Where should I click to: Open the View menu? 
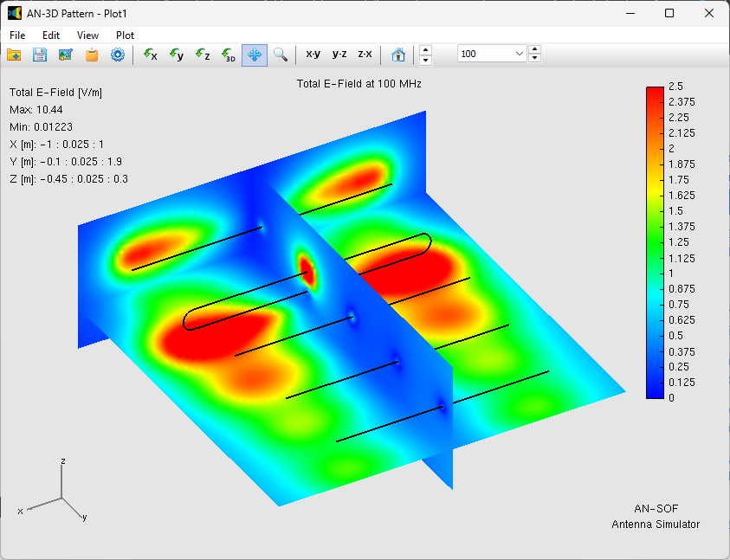coord(87,35)
